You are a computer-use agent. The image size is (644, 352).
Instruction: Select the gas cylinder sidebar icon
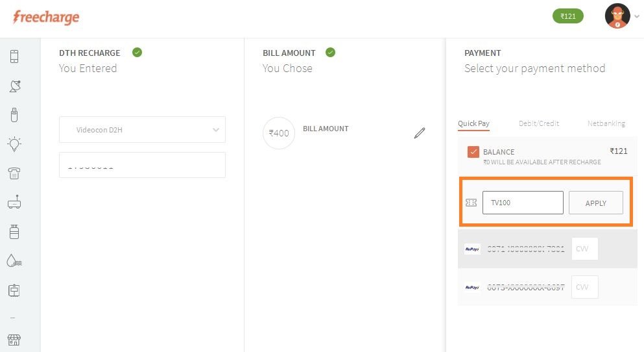point(14,232)
